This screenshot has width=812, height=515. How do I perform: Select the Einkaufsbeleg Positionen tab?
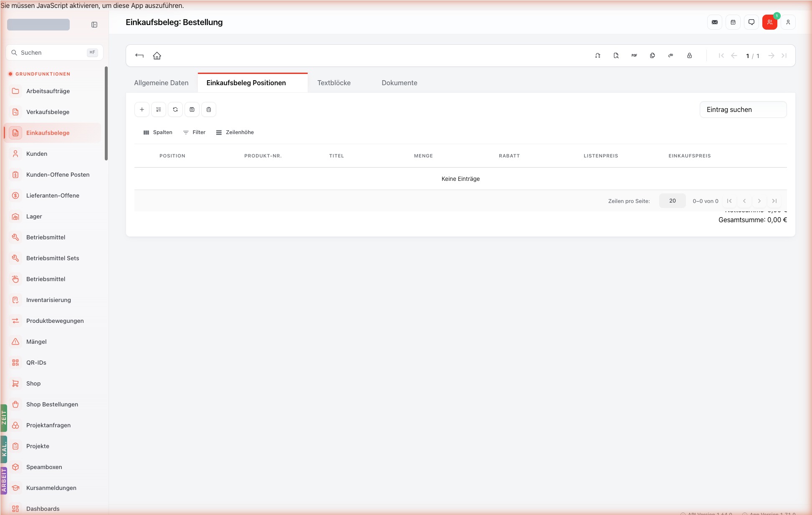[x=252, y=83]
